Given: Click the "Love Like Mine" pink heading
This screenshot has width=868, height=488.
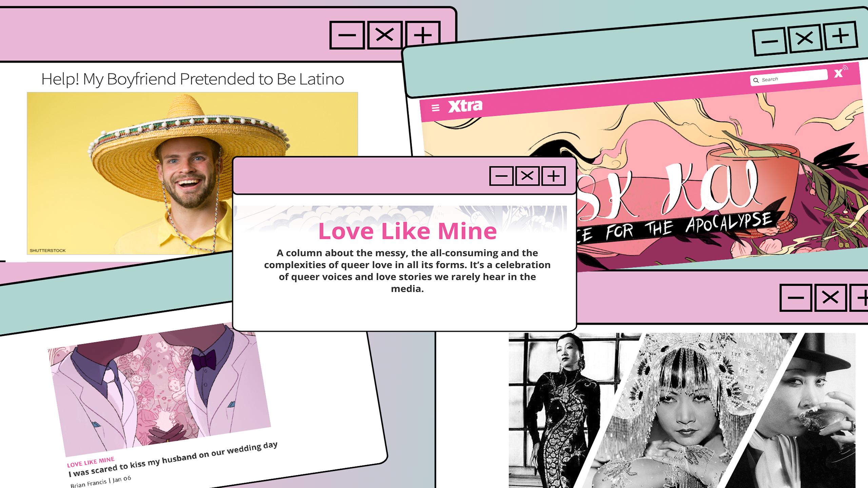Looking at the screenshot, I should 407,231.
